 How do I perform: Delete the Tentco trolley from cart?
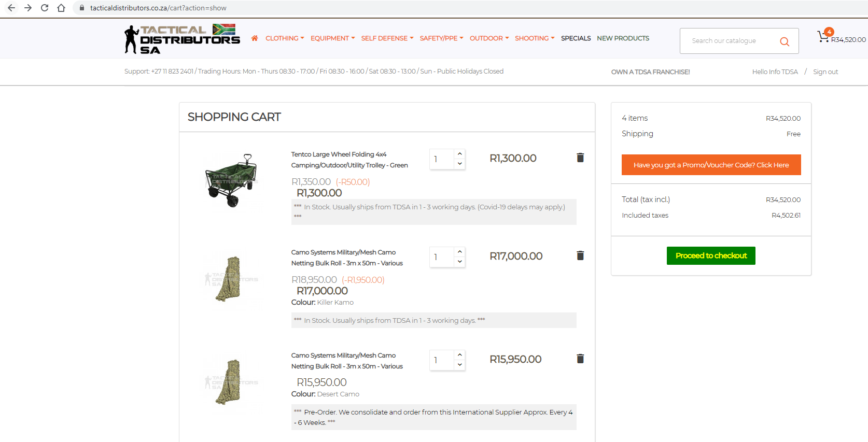pyautogui.click(x=580, y=158)
